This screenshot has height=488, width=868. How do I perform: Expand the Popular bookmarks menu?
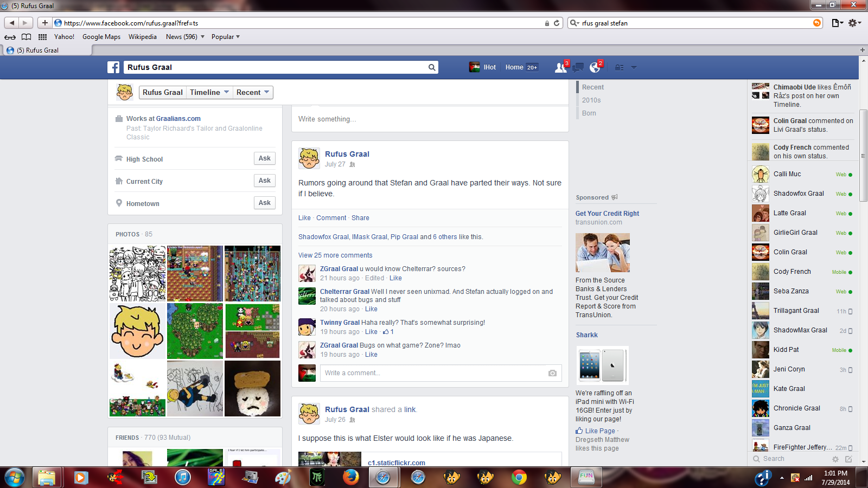click(225, 37)
